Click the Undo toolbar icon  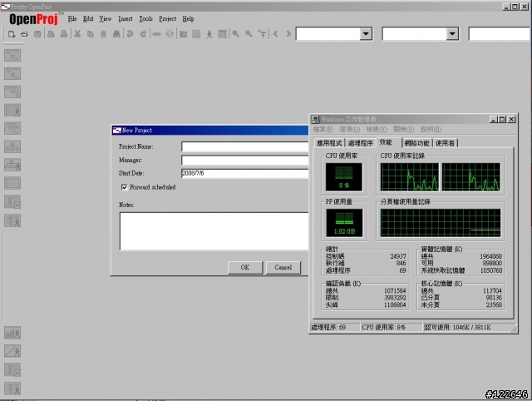[x=130, y=34]
